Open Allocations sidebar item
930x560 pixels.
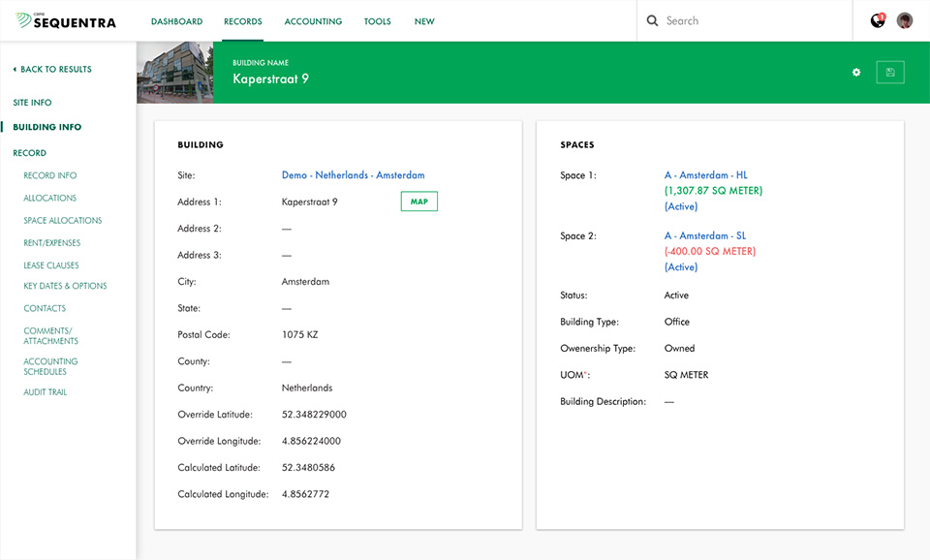pos(49,199)
